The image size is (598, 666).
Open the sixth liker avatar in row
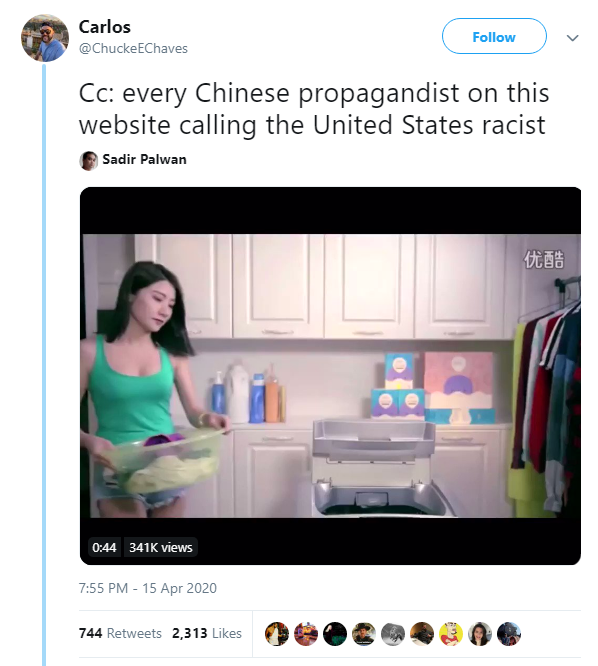(422, 634)
